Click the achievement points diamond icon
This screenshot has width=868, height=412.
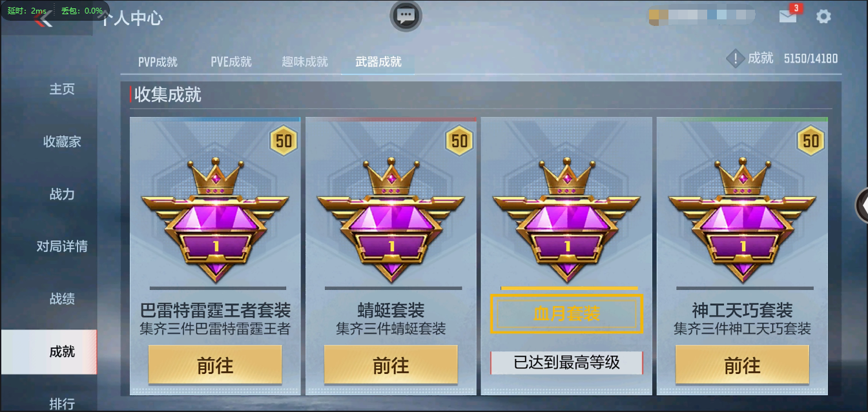point(736,59)
